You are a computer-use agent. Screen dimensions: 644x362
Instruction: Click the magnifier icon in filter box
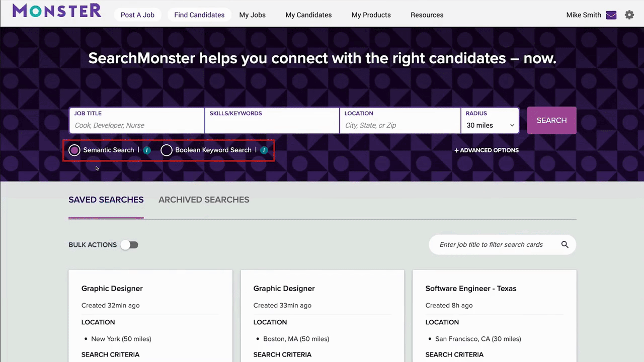(x=565, y=245)
